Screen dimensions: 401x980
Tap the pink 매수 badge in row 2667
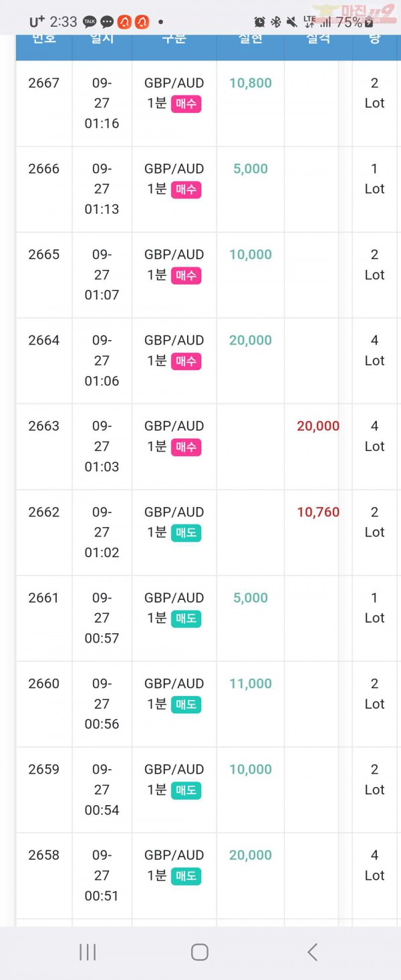186,104
